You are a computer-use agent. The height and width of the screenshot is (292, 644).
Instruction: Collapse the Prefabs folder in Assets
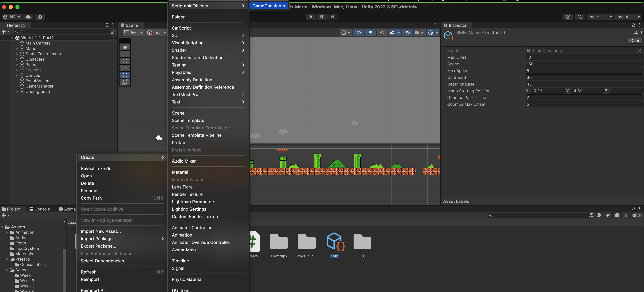pyautogui.click(x=7, y=259)
